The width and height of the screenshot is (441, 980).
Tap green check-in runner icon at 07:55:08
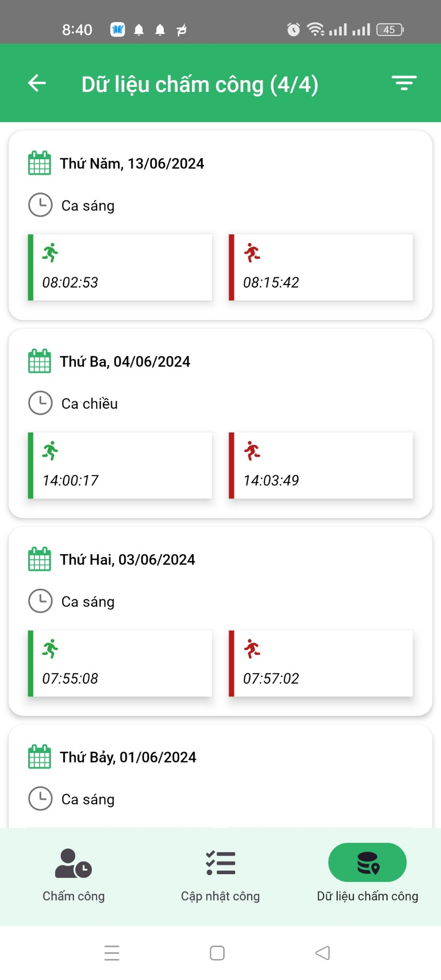pyautogui.click(x=50, y=649)
